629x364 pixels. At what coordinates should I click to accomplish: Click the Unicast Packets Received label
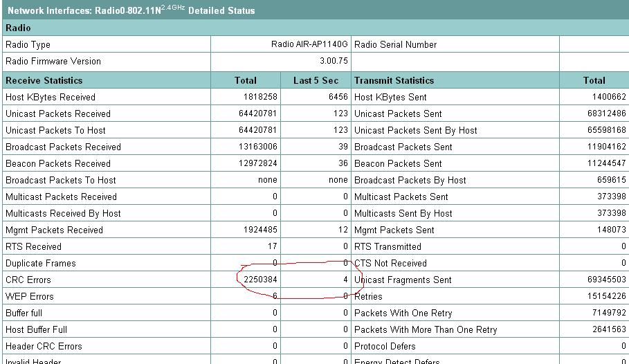pos(58,113)
